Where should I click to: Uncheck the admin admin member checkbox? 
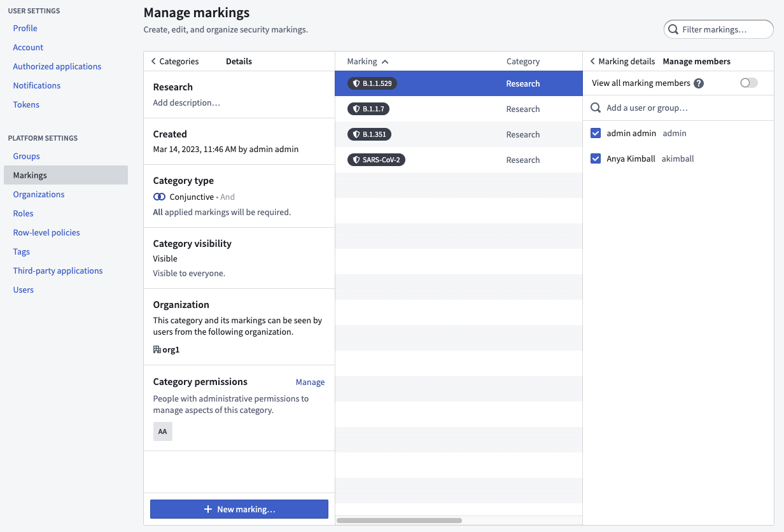point(596,134)
